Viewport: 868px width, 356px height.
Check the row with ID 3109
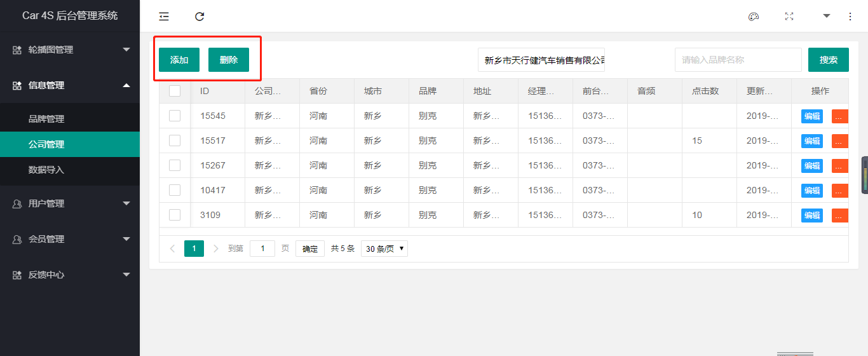pyautogui.click(x=175, y=215)
